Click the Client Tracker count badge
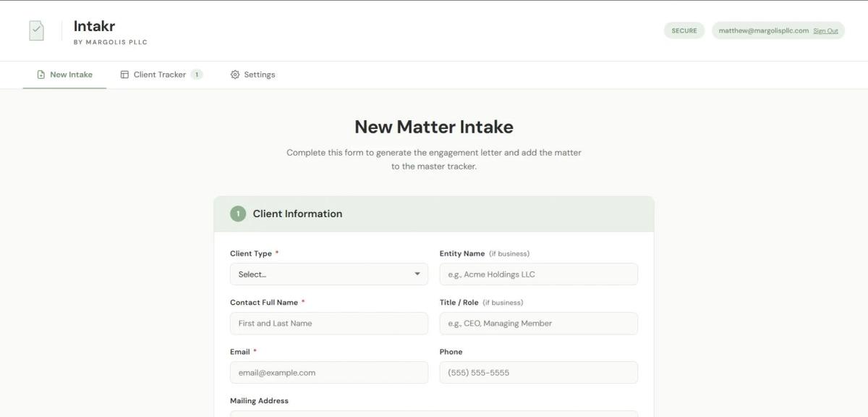 coord(197,75)
